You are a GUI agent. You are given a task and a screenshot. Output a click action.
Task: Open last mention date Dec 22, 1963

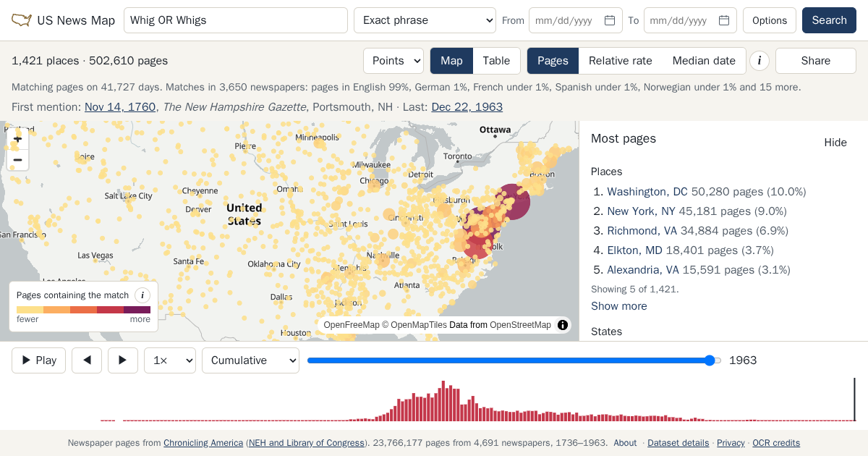click(x=467, y=107)
